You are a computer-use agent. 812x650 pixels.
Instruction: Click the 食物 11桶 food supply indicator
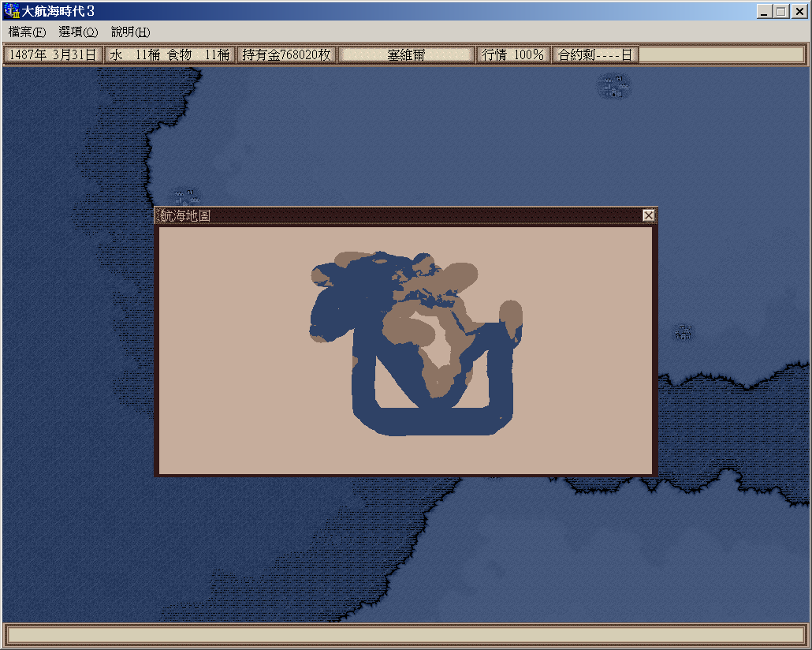point(199,54)
